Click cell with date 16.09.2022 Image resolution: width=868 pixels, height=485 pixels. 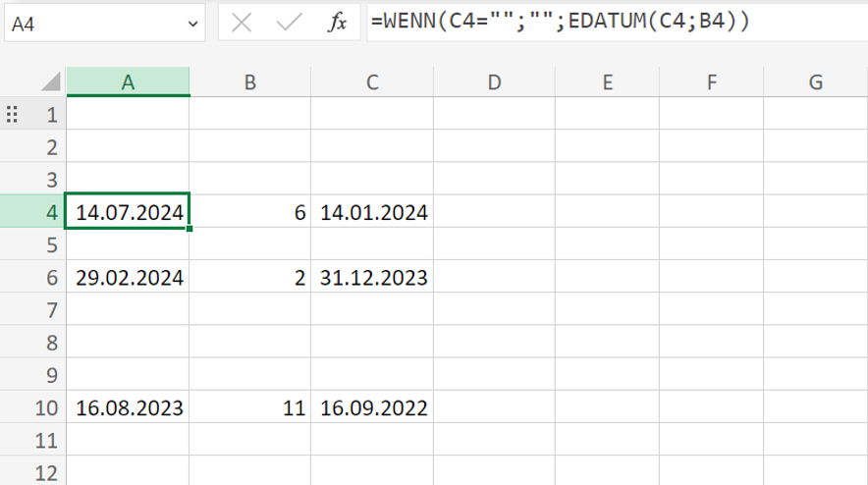click(x=372, y=407)
